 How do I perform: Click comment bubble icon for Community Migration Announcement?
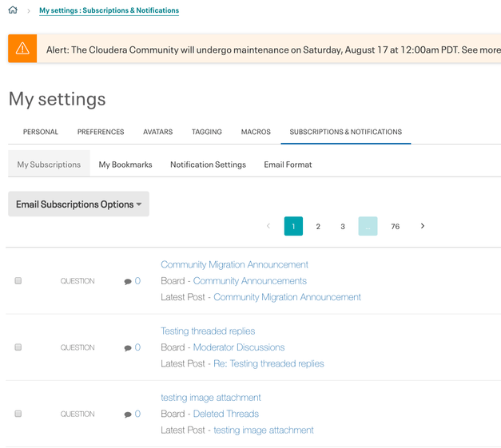[128, 281]
